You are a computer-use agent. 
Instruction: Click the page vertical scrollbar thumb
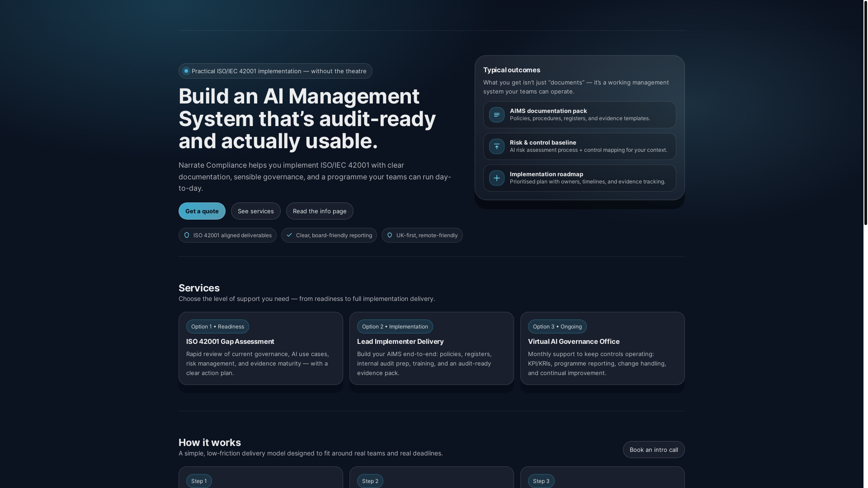865,113
